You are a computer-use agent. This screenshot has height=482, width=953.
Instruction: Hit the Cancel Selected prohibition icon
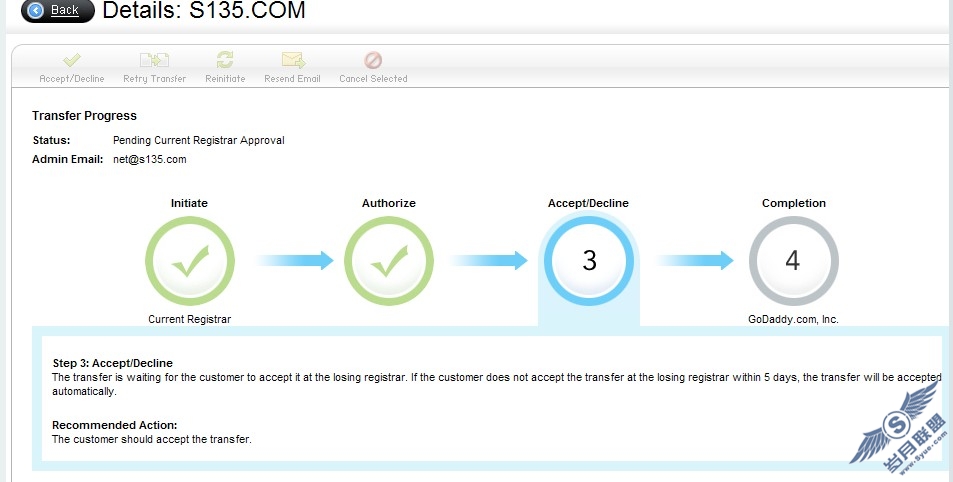point(373,61)
